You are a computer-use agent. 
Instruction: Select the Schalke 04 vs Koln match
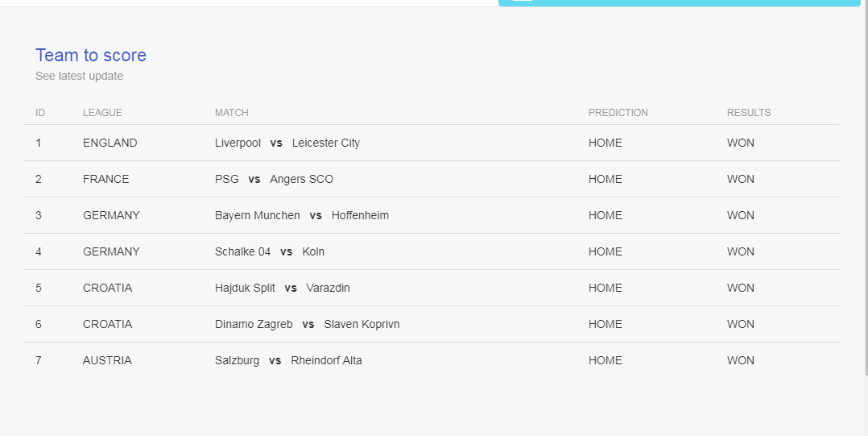coord(270,251)
